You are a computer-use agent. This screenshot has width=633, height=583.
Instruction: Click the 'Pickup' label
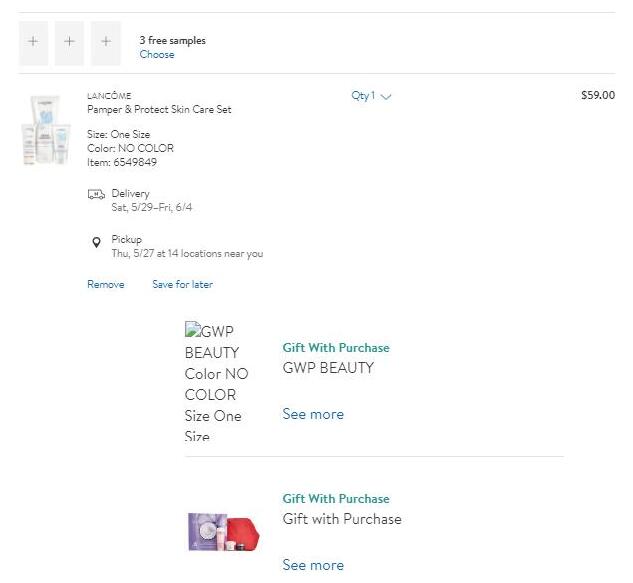(x=127, y=239)
